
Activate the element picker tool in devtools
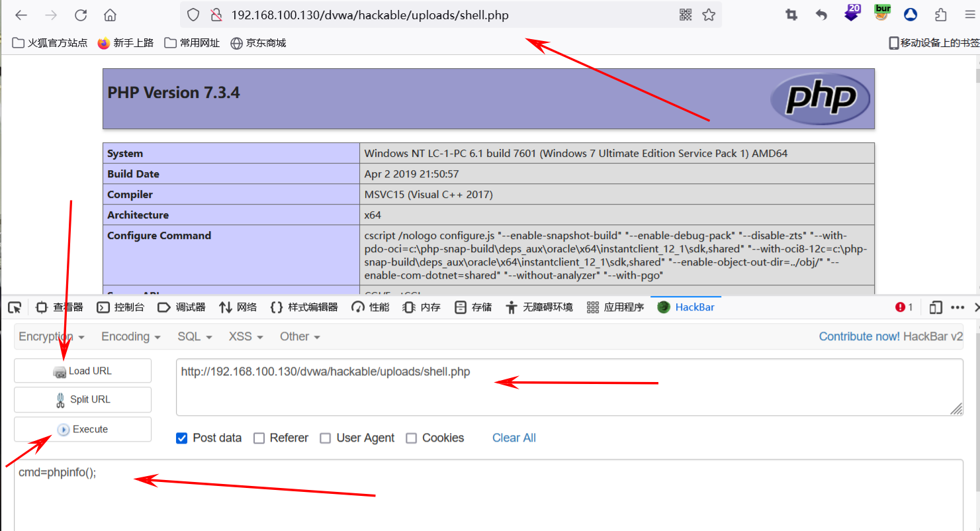pyautogui.click(x=15, y=307)
